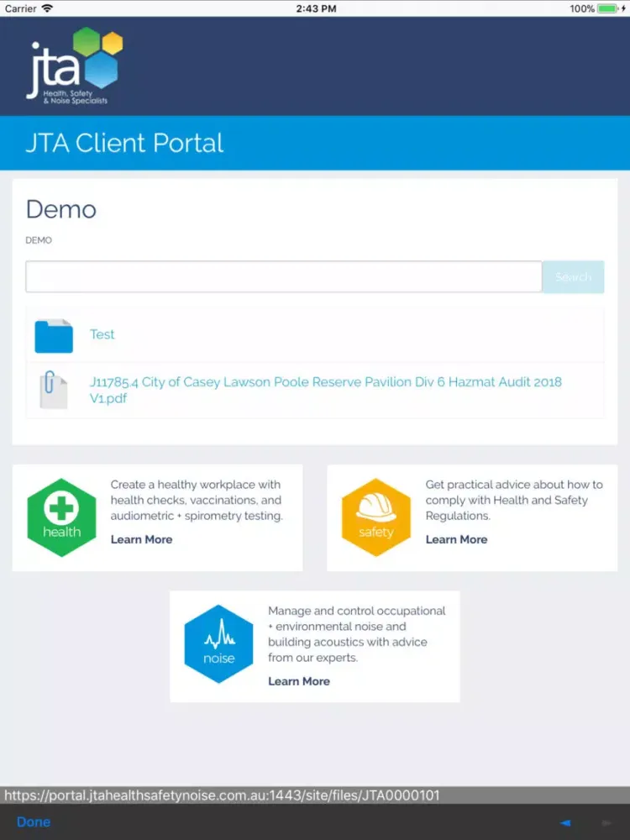This screenshot has width=630, height=840.
Task: Tap the Health and Safety Regulations description
Action: [514, 500]
